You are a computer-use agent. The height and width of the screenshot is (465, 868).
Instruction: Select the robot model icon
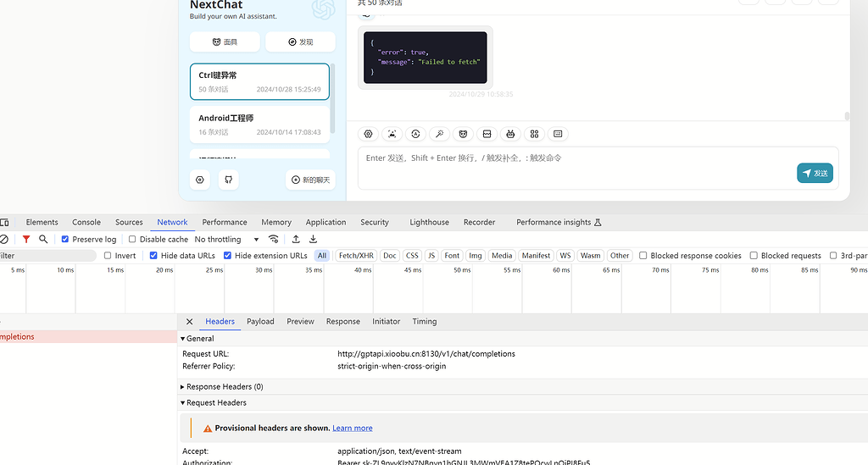510,134
